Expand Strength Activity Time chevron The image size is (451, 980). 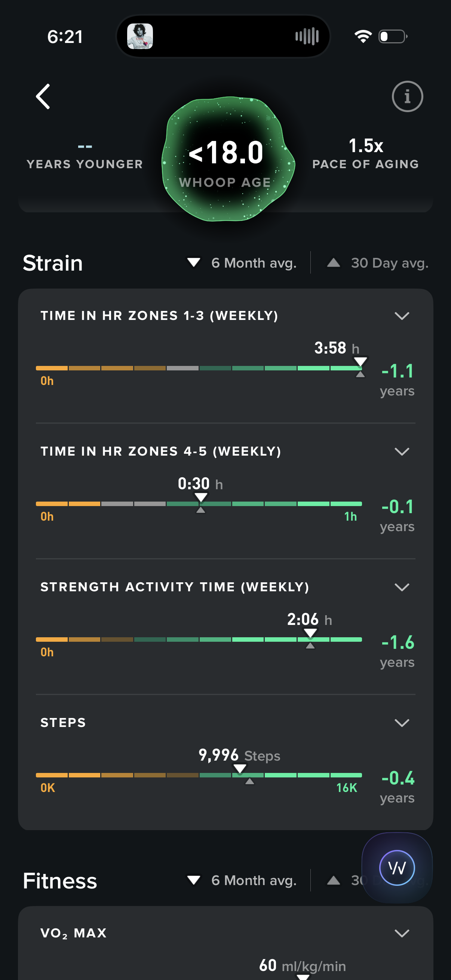pyautogui.click(x=402, y=587)
